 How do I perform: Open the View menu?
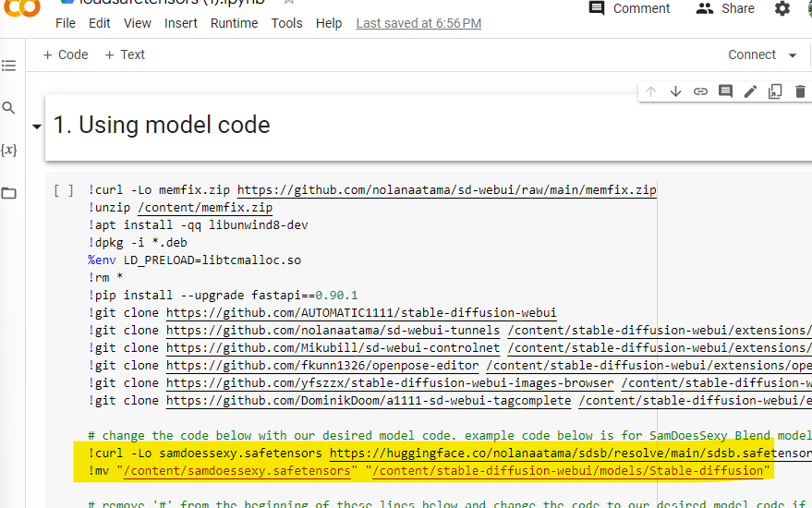(138, 23)
